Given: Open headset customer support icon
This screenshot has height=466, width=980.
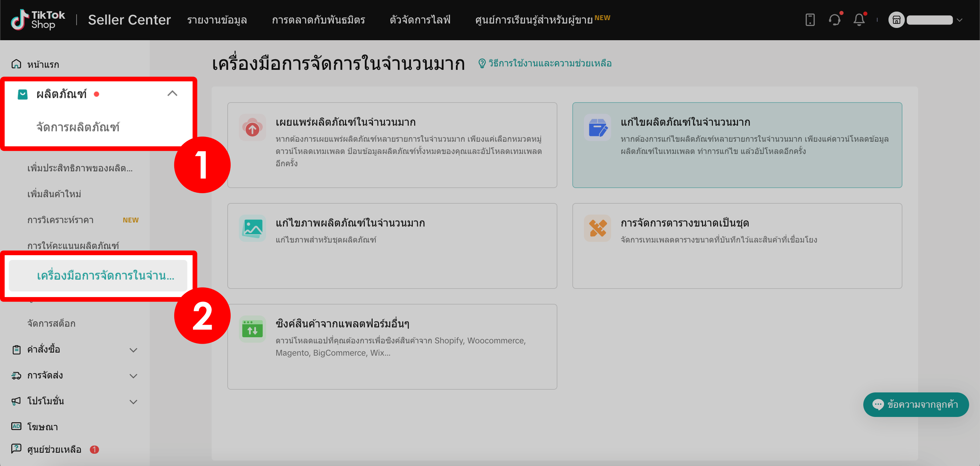Looking at the screenshot, I should [x=835, y=19].
